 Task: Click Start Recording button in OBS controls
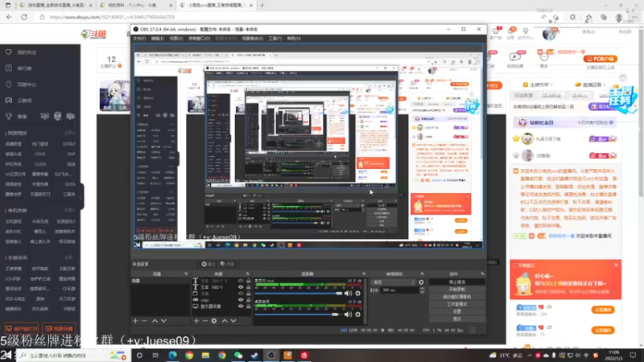tap(456, 290)
